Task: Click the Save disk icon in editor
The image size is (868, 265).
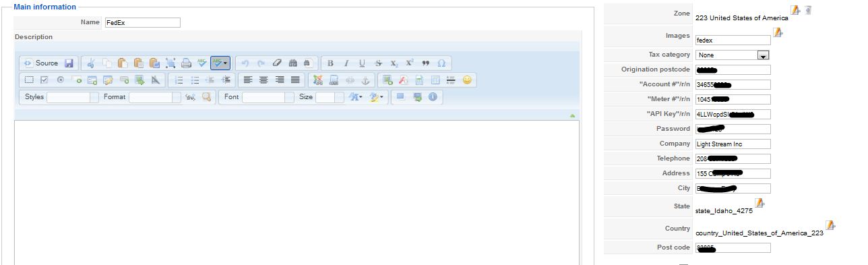Action: 69,63
